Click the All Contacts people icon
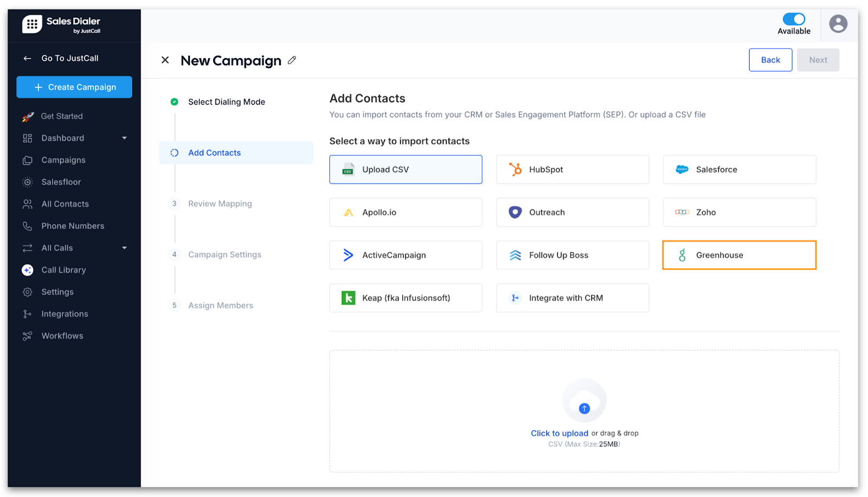This screenshot has height=497, width=868. click(x=27, y=204)
